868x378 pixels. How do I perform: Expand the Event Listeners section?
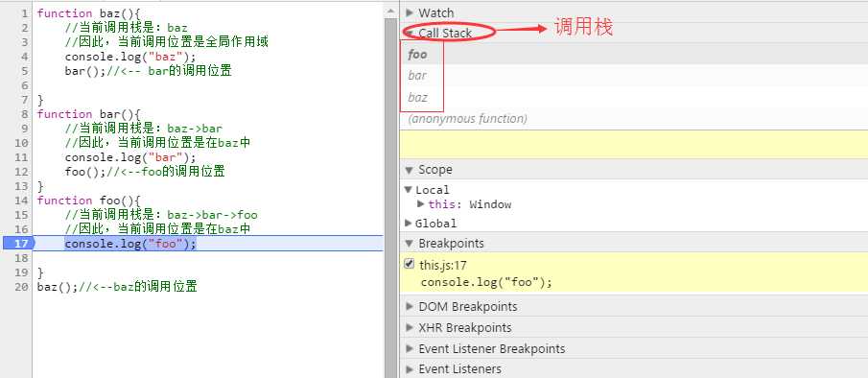tap(410, 368)
